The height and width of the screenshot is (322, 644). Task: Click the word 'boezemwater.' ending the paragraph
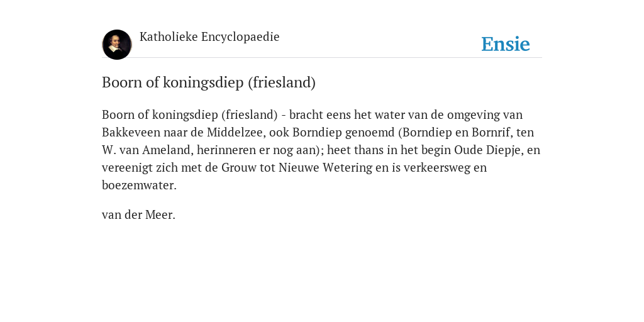[139, 186]
